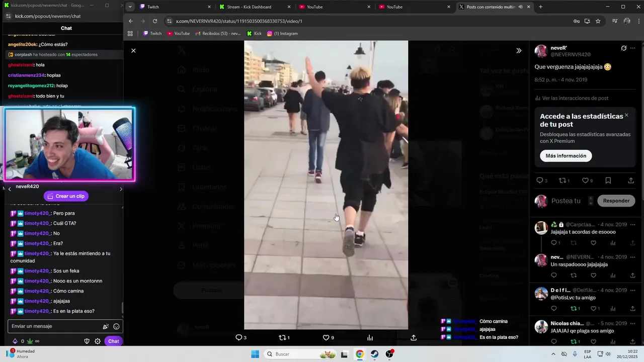The width and height of the screenshot is (644, 362).
Task: Like the Carpclaa reply
Action: coord(593,243)
